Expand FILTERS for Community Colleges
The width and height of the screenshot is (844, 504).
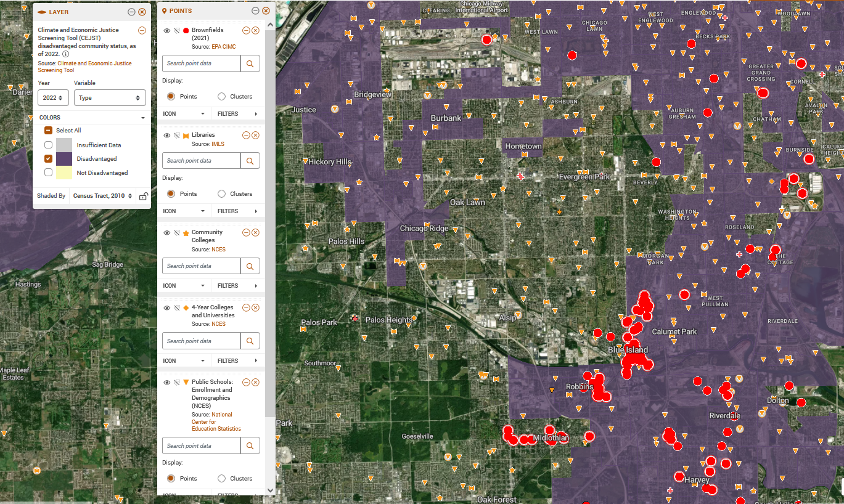(238, 286)
